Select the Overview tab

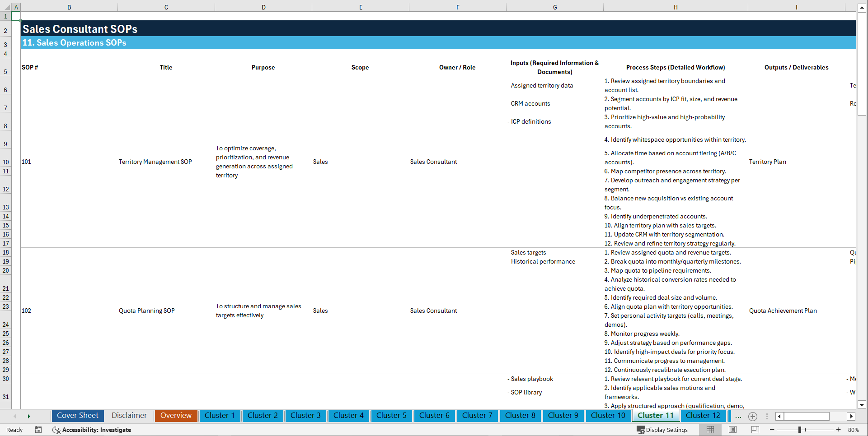click(176, 416)
